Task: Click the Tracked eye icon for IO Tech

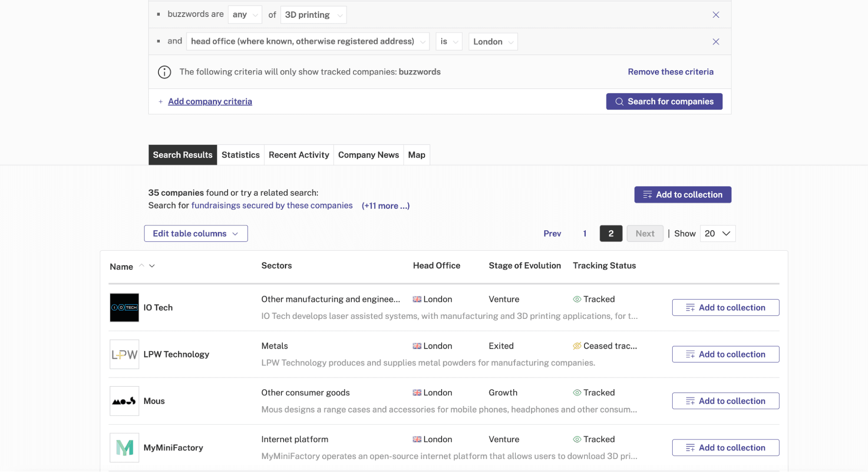Action: [x=577, y=299]
